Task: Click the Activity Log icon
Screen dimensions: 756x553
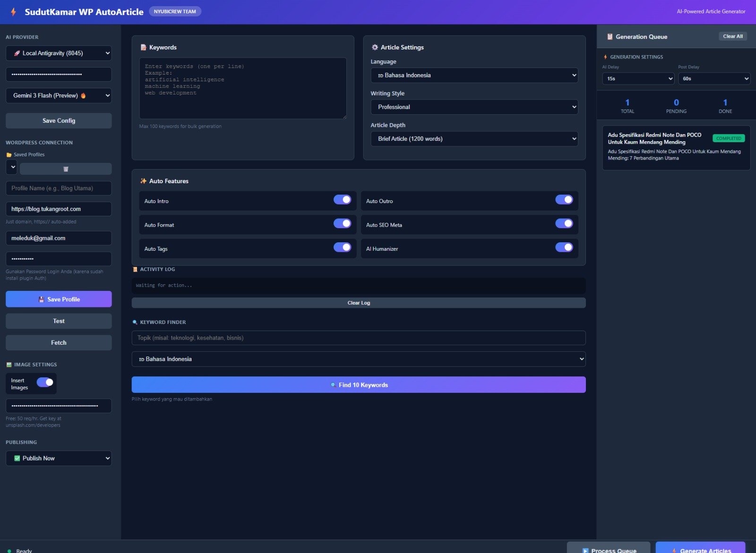Action: (134, 269)
